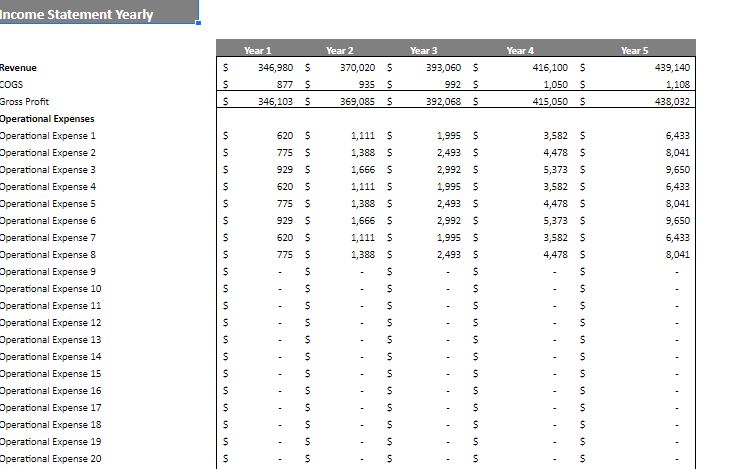Select Operational Expense 16 label
Screen dimensions: 744x469
(50, 391)
